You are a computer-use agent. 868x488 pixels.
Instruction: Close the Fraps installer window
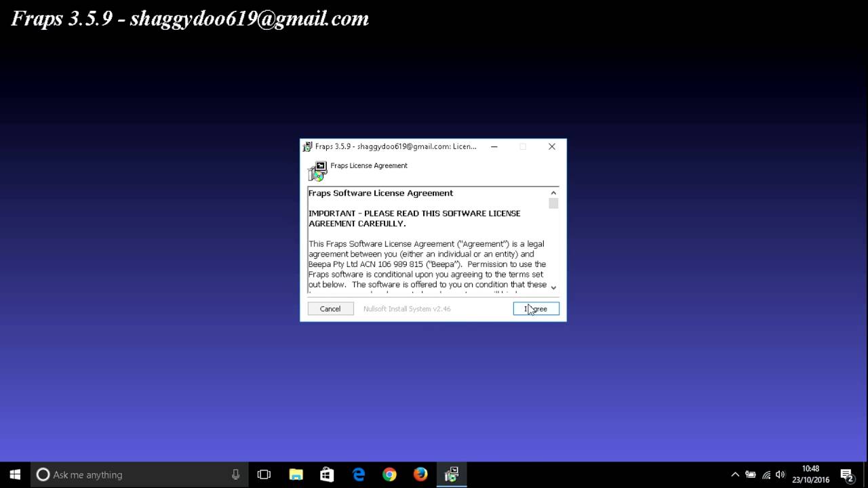coord(552,146)
